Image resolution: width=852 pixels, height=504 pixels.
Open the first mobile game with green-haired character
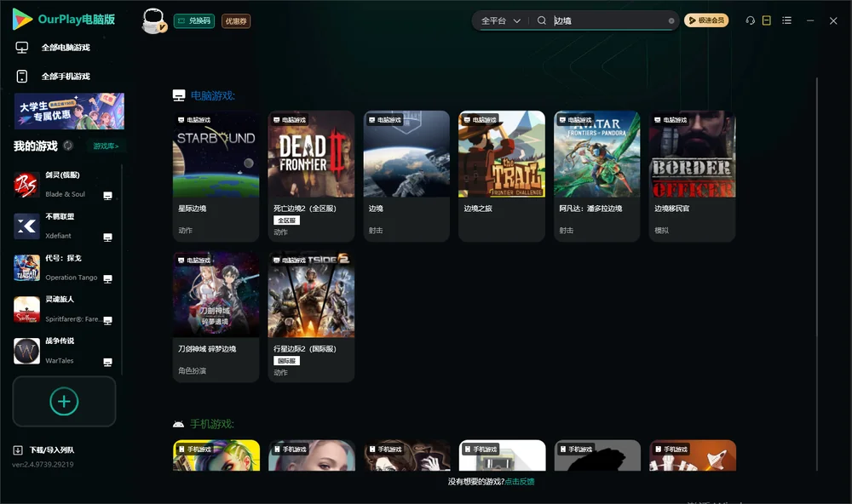coord(216,455)
